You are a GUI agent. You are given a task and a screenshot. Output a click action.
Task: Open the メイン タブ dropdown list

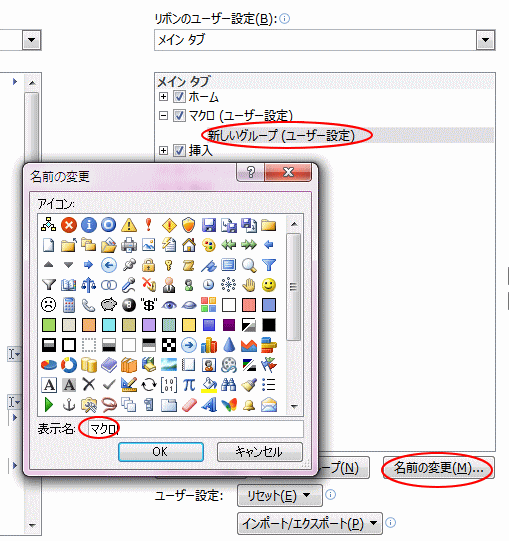485,40
